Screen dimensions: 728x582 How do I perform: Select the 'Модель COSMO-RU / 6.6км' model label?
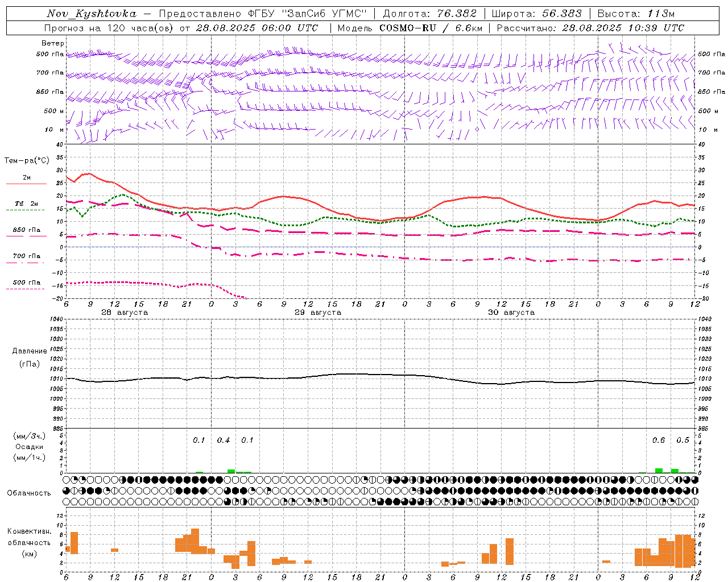(411, 28)
